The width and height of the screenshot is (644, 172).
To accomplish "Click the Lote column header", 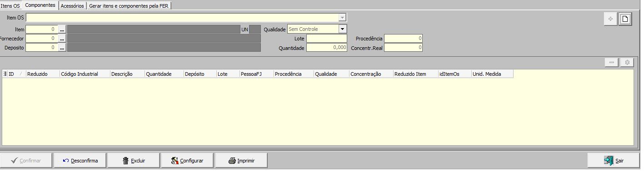I will pos(228,74).
